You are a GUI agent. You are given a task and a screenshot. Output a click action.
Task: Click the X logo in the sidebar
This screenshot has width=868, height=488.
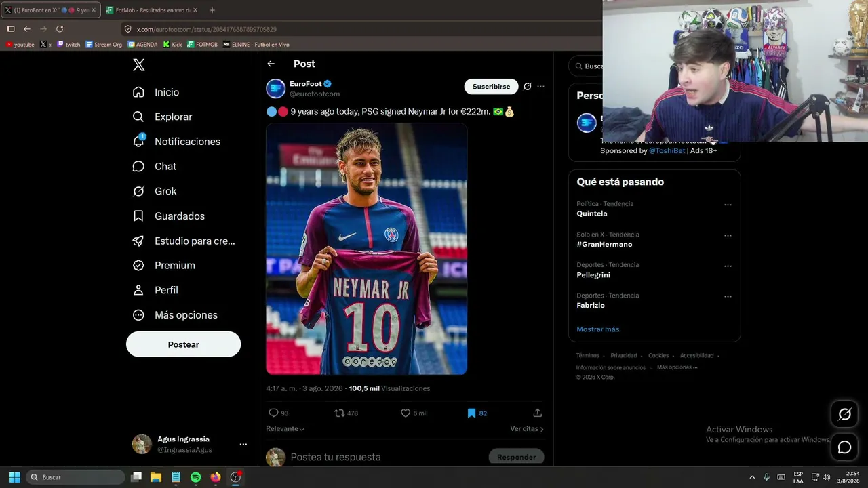coord(139,65)
